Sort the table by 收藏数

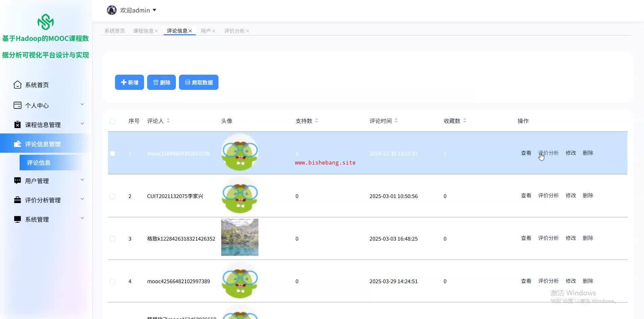(465, 121)
